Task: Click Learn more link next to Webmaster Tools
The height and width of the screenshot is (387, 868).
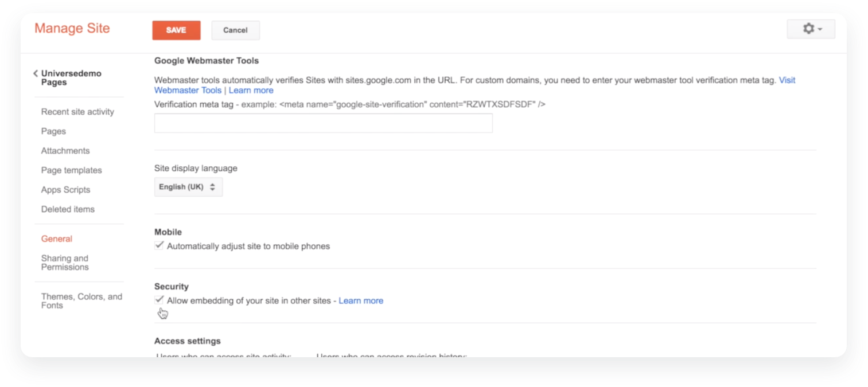Action: 251,91
